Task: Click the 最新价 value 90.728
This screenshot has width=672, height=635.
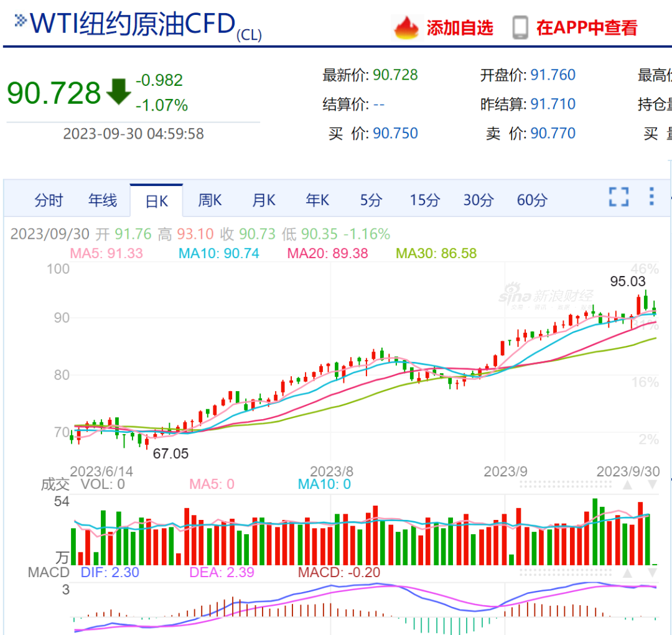Action: click(x=395, y=75)
